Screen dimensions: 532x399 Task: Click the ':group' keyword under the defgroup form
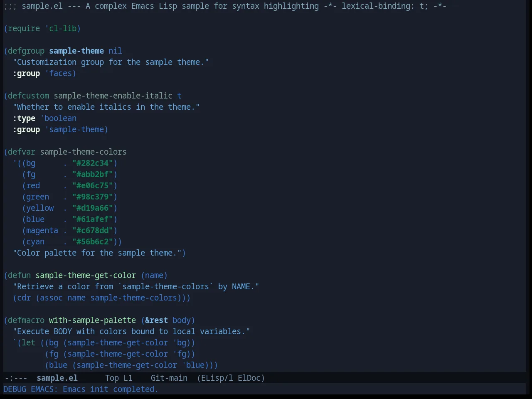point(26,73)
